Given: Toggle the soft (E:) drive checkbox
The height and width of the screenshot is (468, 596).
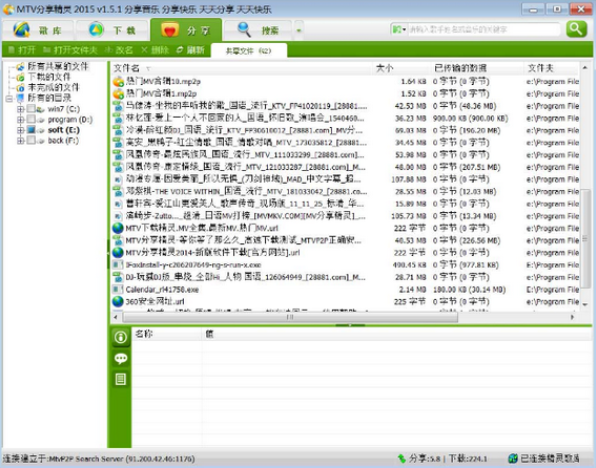Looking at the screenshot, I should click(x=31, y=130).
